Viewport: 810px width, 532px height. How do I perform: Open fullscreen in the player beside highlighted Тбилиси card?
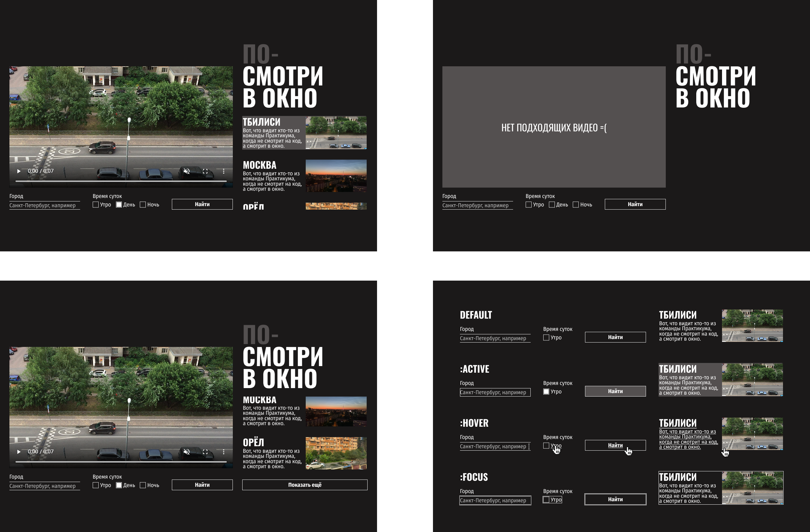coord(205,171)
